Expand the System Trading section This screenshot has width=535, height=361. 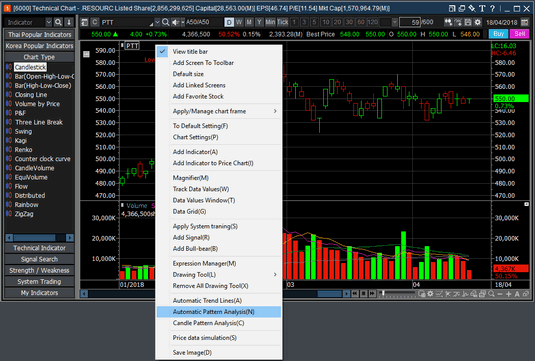point(40,282)
